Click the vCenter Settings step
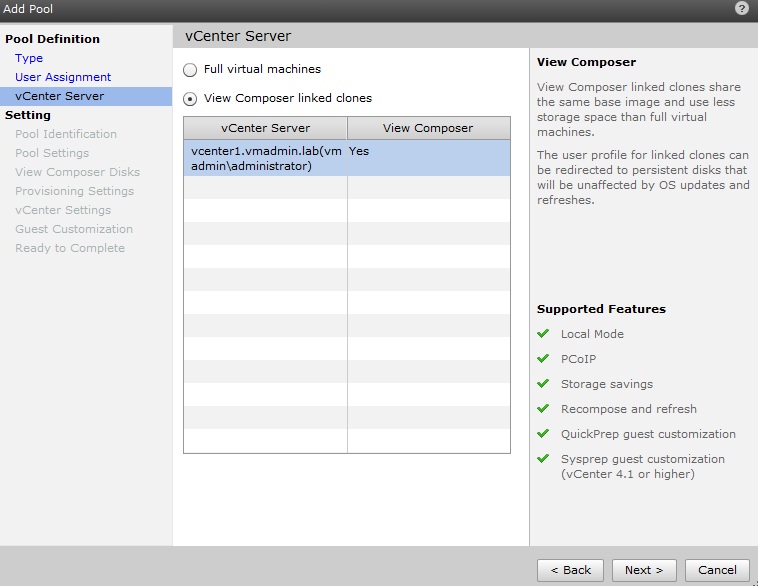The image size is (758, 586). click(63, 210)
